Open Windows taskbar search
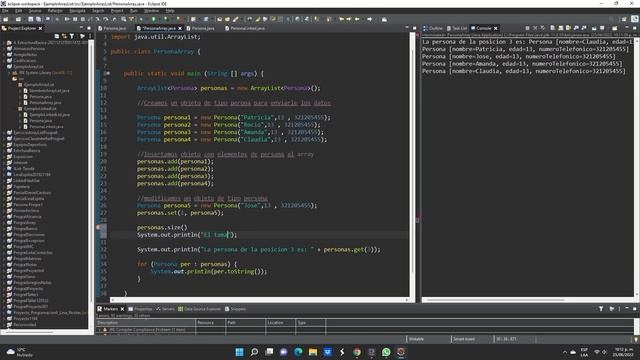640x360 pixels. coord(254,352)
